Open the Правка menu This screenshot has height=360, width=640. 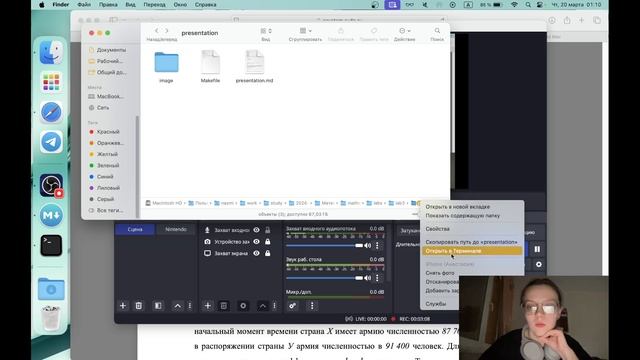[108, 4]
